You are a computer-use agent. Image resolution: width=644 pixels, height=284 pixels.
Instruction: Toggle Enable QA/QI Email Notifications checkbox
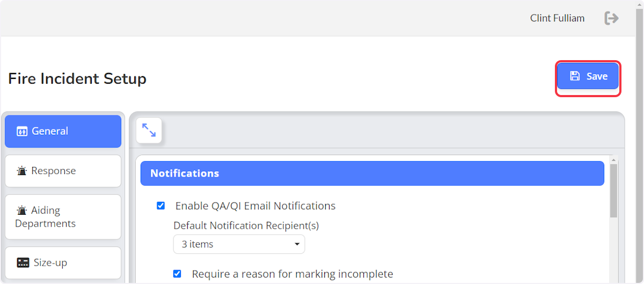coord(160,206)
